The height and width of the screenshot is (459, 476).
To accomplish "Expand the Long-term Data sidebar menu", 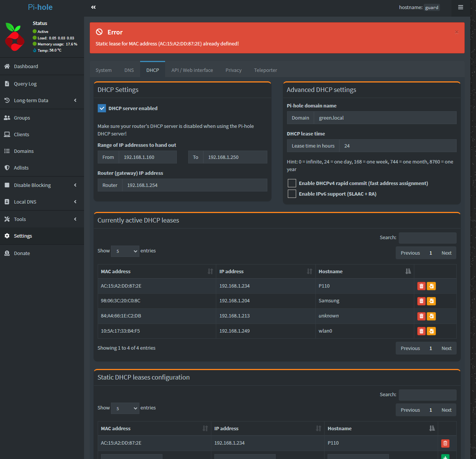I will tap(42, 101).
